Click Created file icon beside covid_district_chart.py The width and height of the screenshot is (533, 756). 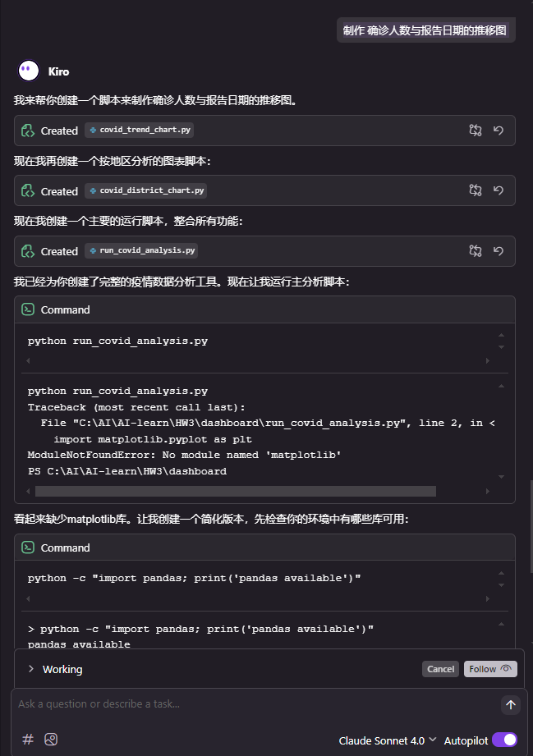tap(28, 191)
